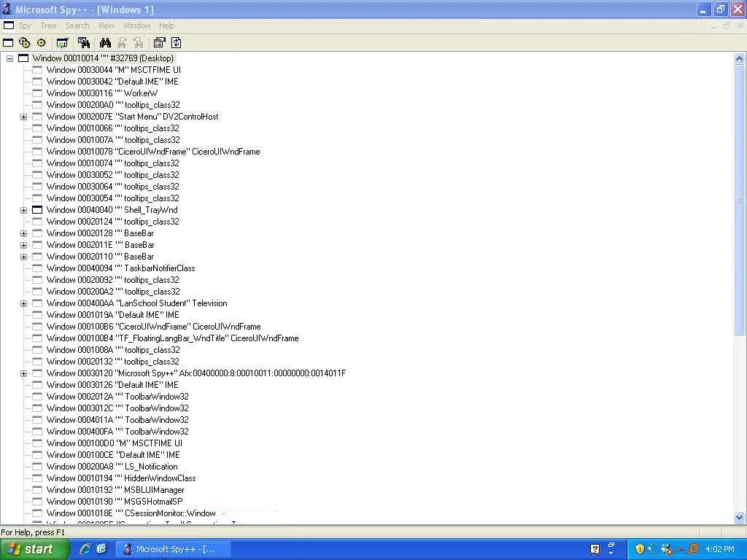747x560 pixels.
Task: Click the Windows view toolbar icon
Action: (8, 43)
